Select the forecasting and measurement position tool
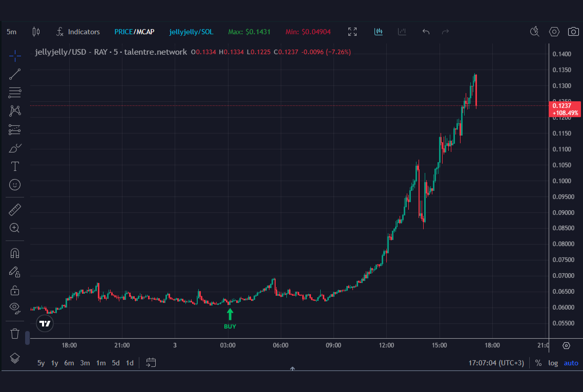 (15, 129)
